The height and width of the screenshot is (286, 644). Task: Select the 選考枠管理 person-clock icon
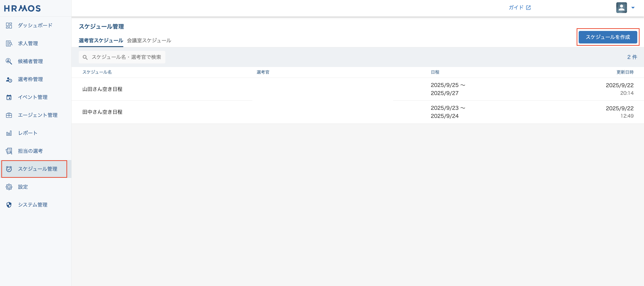tap(9, 79)
